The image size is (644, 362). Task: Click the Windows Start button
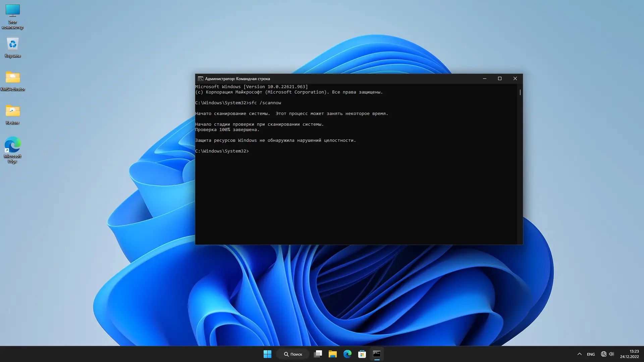click(x=267, y=354)
